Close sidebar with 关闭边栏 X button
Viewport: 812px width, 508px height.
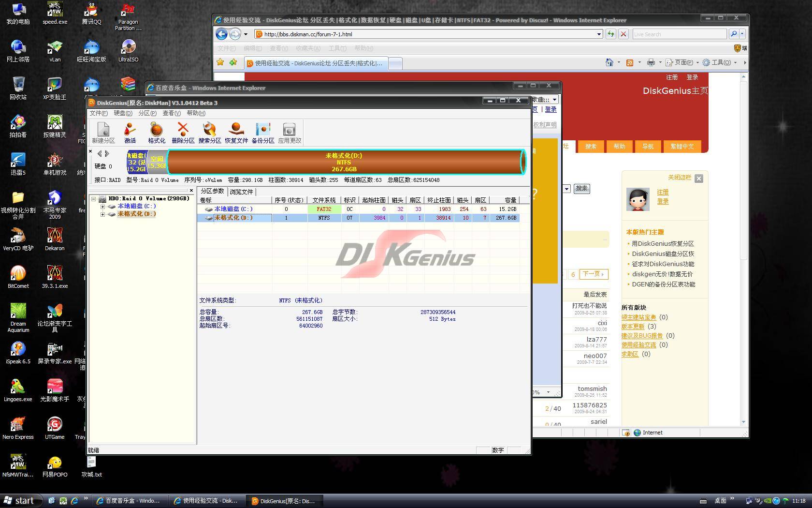tap(698, 179)
